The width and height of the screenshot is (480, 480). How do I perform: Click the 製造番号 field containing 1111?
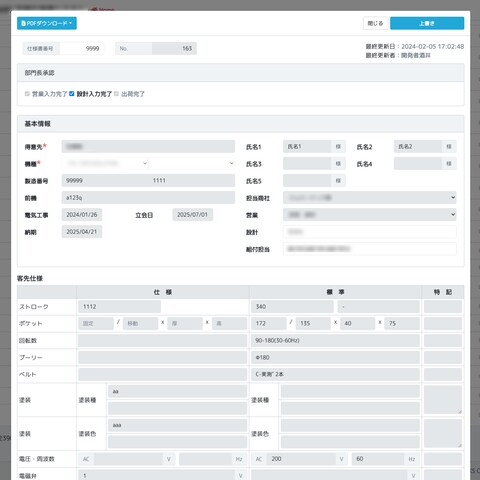coord(192,180)
